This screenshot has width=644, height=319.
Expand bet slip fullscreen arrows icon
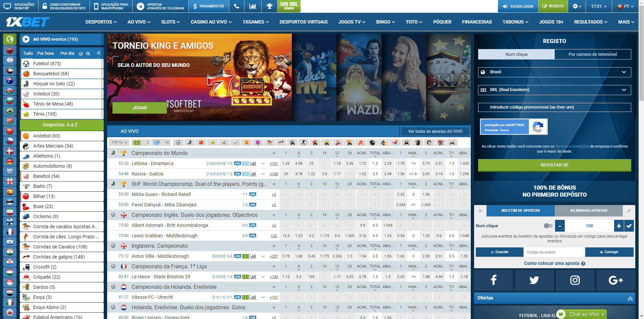coord(629,211)
